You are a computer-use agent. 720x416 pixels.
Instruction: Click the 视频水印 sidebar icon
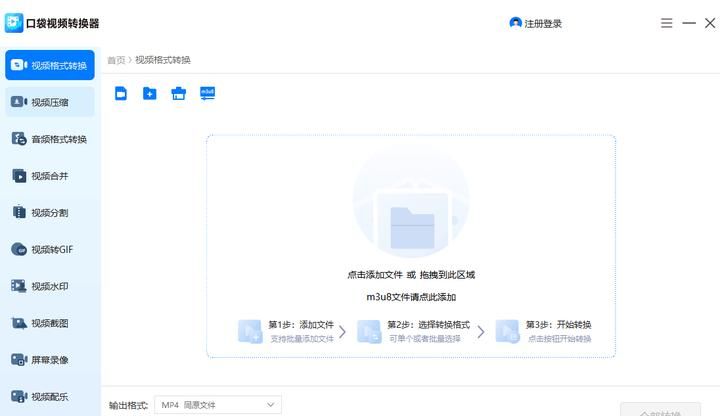click(19, 286)
